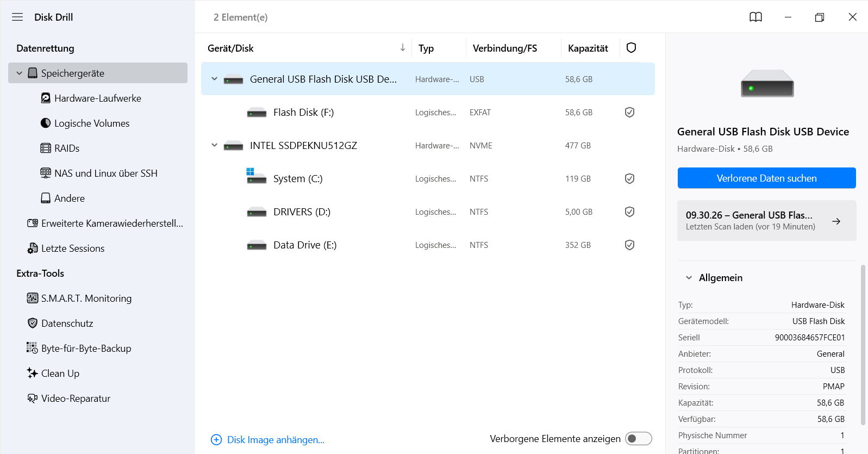
Task: Collapse the Allgemein details section
Action: click(x=689, y=278)
